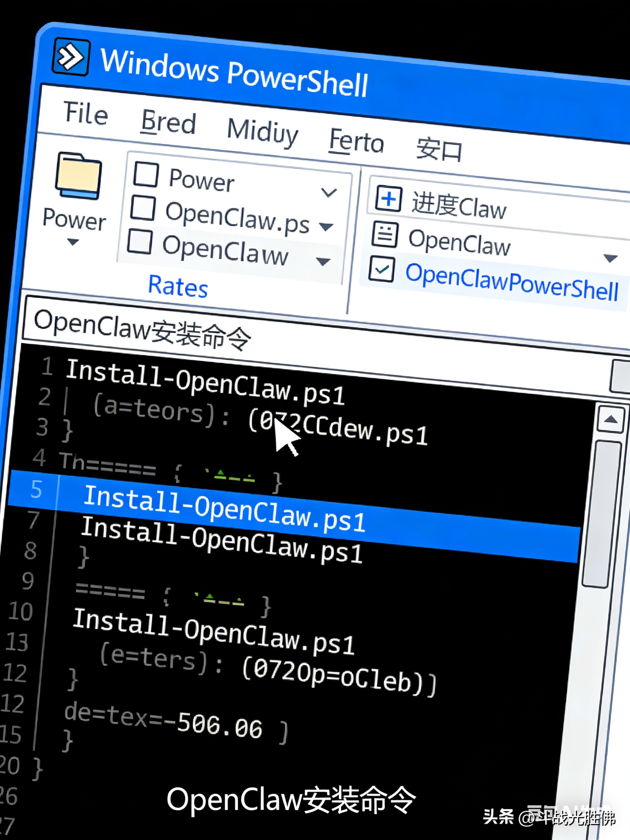Enable the Power checkbox
This screenshot has width=630, height=840.
(146, 174)
